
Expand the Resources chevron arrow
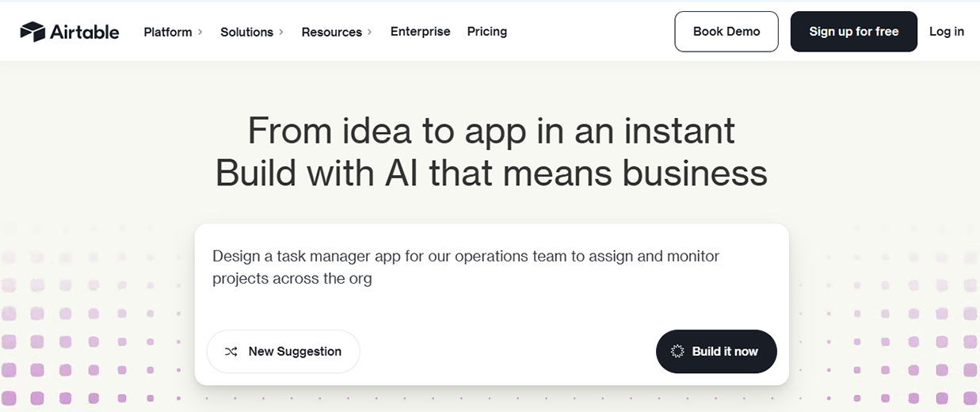370,32
